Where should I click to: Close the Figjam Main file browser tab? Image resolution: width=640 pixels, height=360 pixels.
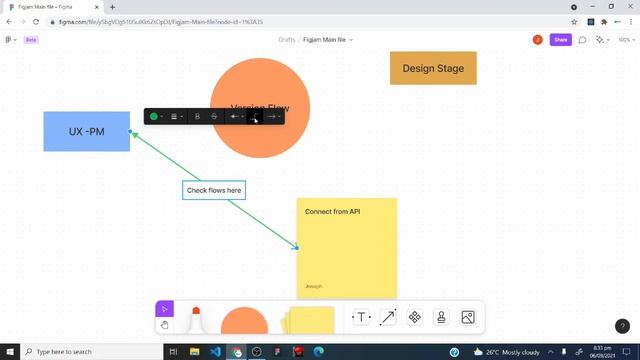pos(97,7)
